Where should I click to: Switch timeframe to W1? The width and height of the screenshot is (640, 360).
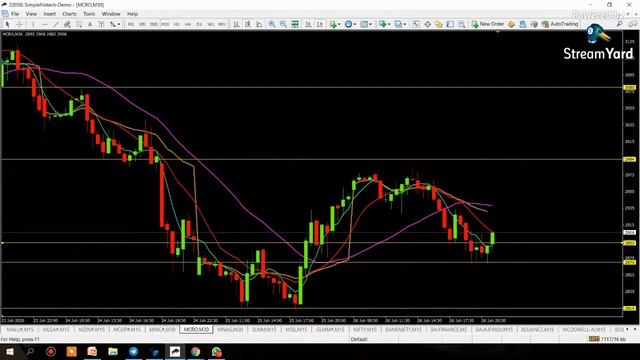(x=211, y=24)
